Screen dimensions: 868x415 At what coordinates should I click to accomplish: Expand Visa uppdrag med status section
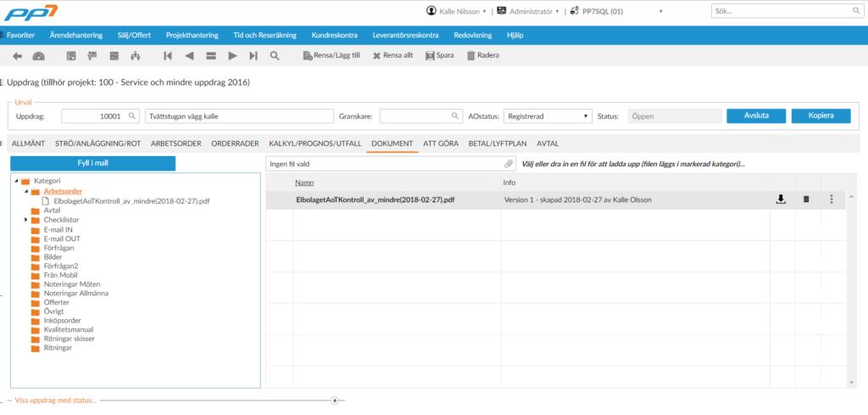pos(55,400)
